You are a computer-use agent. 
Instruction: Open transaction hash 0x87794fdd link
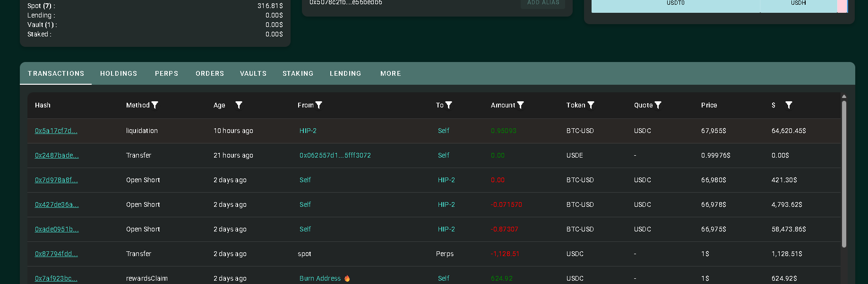point(56,254)
